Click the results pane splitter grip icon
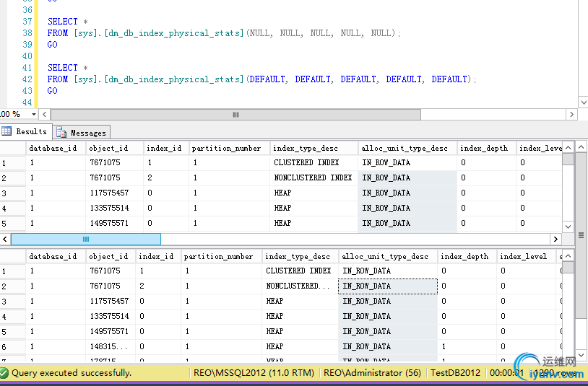 (581, 235)
